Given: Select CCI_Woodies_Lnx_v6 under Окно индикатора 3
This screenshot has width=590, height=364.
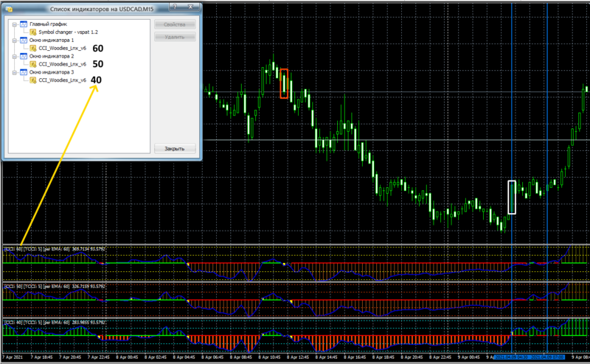Looking at the screenshot, I should [62, 80].
